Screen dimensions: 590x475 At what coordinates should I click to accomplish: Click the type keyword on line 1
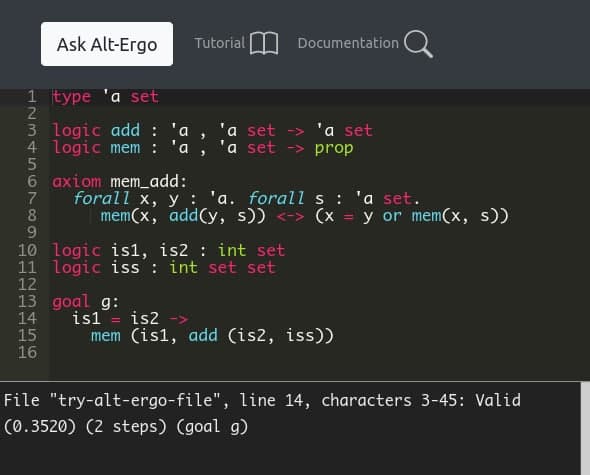coord(71,97)
